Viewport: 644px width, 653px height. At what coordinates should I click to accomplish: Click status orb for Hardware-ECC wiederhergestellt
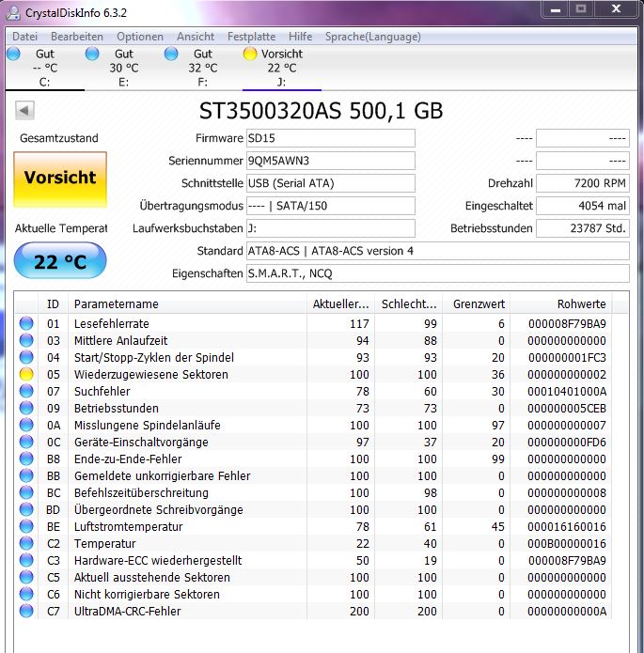[26, 560]
